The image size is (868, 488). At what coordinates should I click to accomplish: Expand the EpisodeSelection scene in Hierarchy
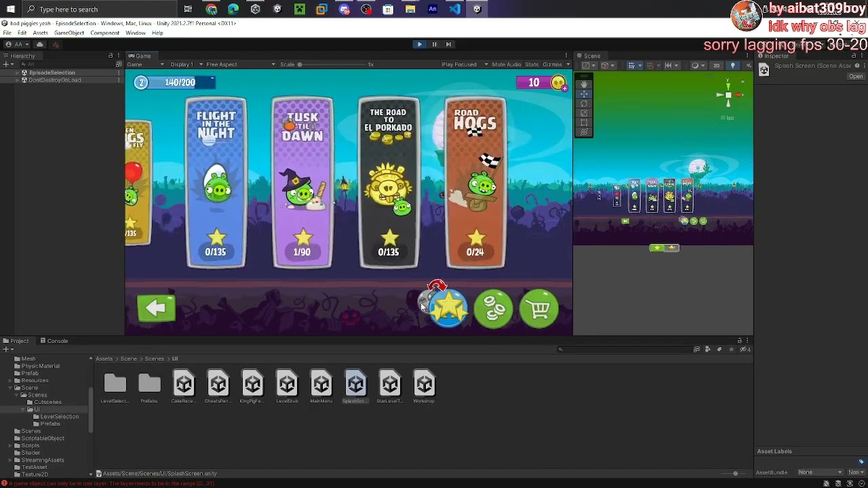[x=18, y=73]
